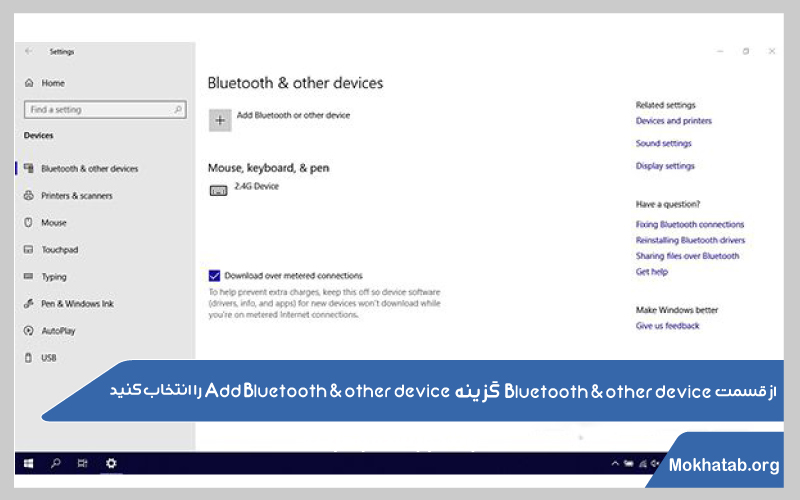Click the magnifier icon in search box
800x500 pixels.
178,109
